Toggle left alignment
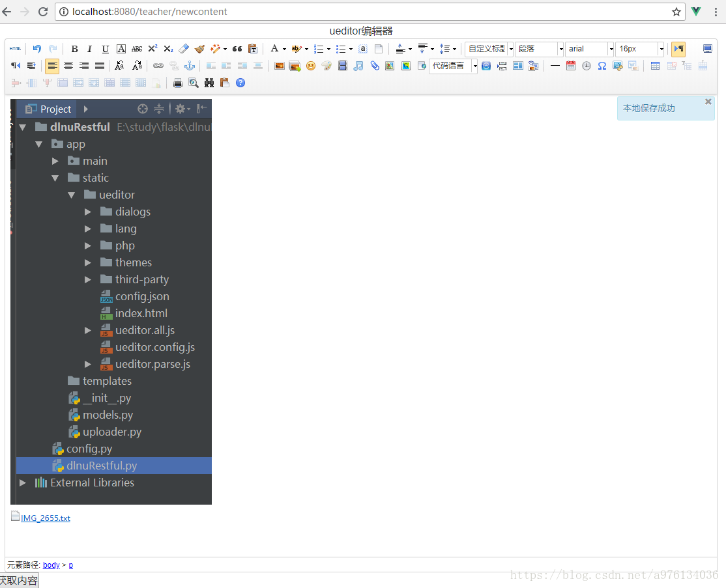The image size is (726, 588). click(52, 66)
